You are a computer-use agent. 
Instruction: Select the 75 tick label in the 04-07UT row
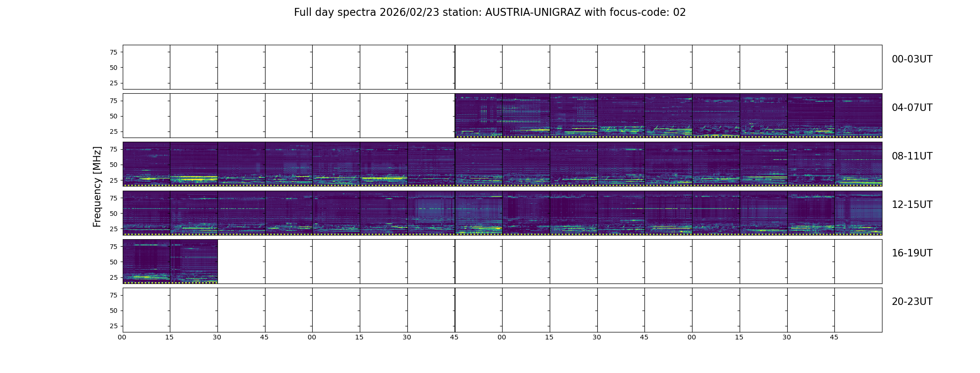point(113,101)
